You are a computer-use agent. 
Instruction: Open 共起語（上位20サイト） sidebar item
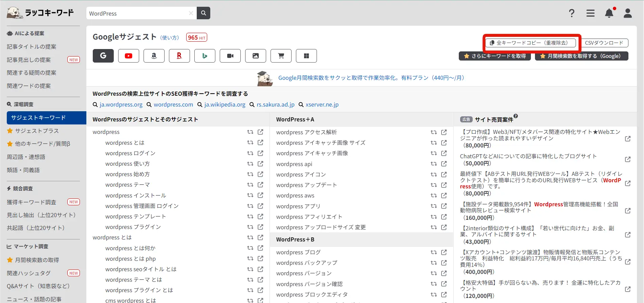point(36,228)
